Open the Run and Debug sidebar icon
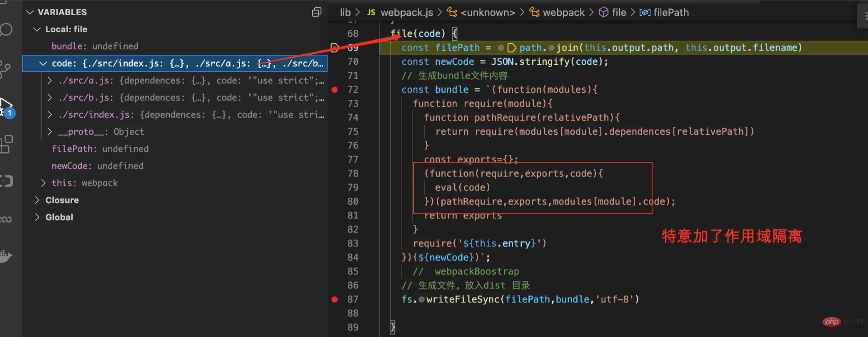868x337 pixels. (x=6, y=108)
